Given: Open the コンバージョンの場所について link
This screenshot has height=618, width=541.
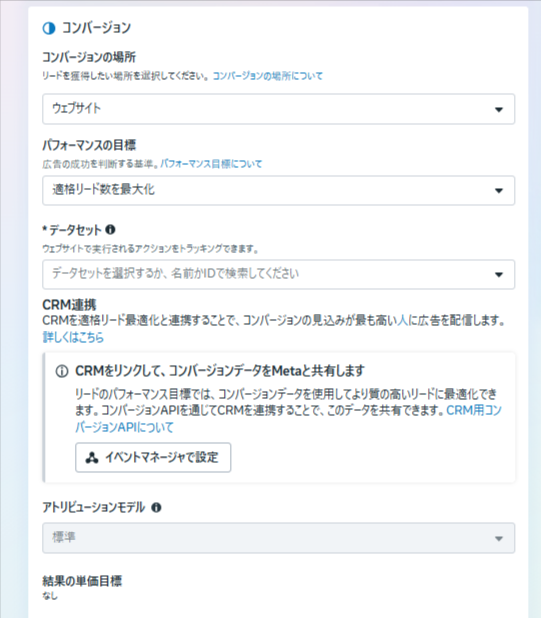Looking at the screenshot, I should coord(268,76).
